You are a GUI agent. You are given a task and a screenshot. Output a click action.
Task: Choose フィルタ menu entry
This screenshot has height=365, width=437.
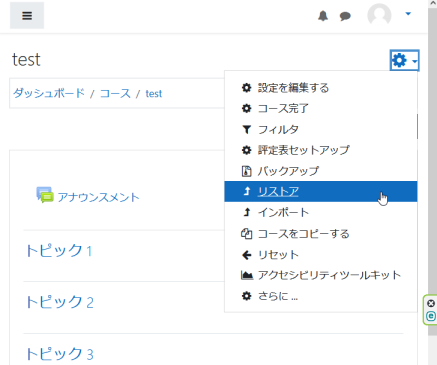tap(321, 129)
